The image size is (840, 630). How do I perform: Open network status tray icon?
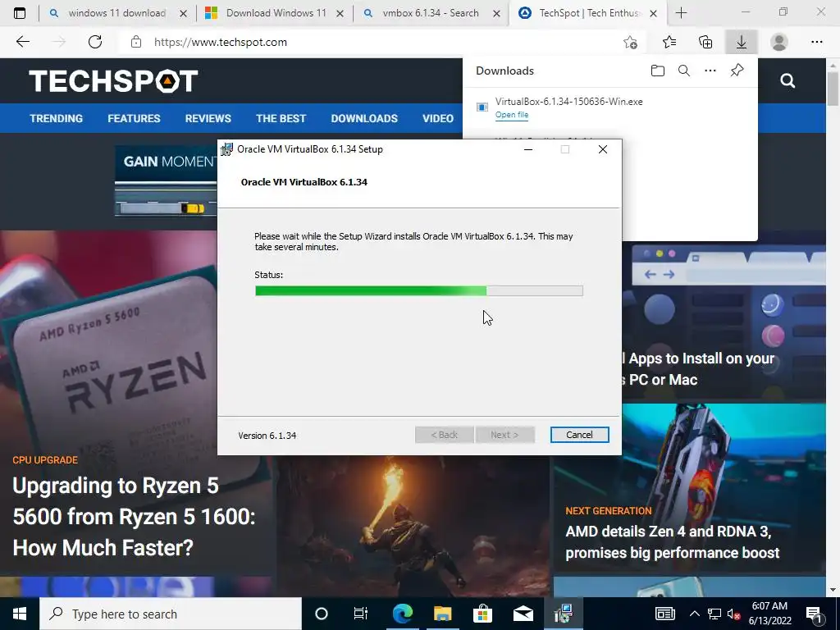(x=714, y=614)
